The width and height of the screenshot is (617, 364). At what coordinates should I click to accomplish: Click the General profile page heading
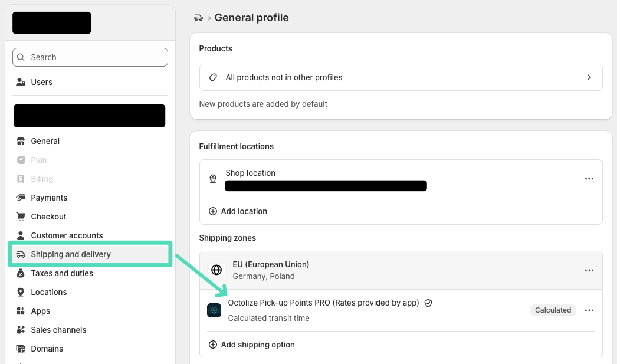[251, 18]
